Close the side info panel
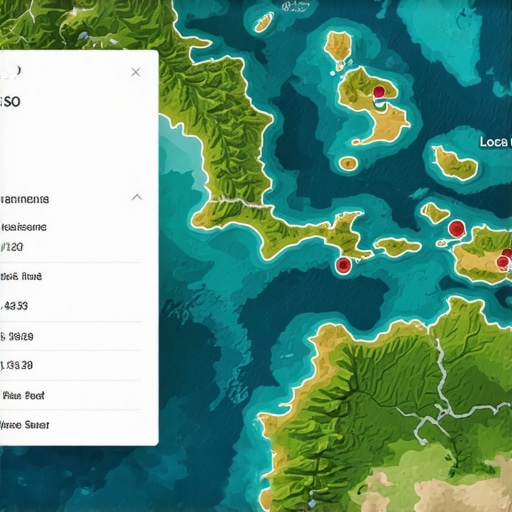 click(x=136, y=72)
